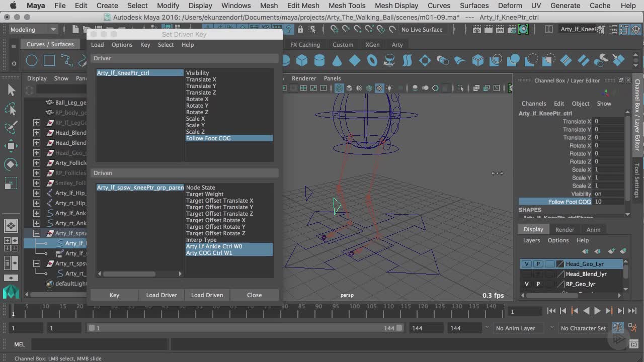The width and height of the screenshot is (644, 362).
Task: Open Options menu in Set Driven Key
Action: [122, 45]
